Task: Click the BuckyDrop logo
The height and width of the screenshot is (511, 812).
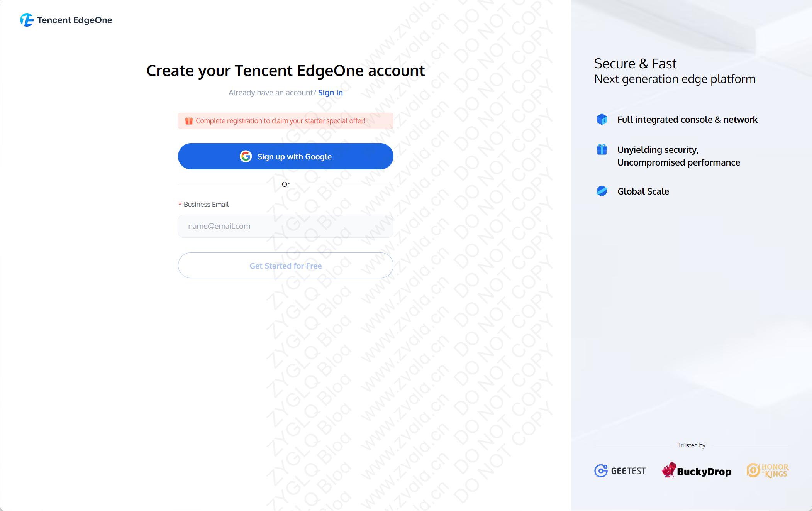Action: [x=696, y=470]
